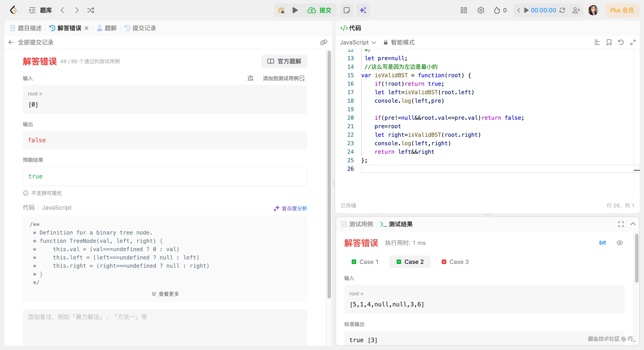Toggle the eye visibility icon beside Diff
644x350 pixels.
click(620, 243)
